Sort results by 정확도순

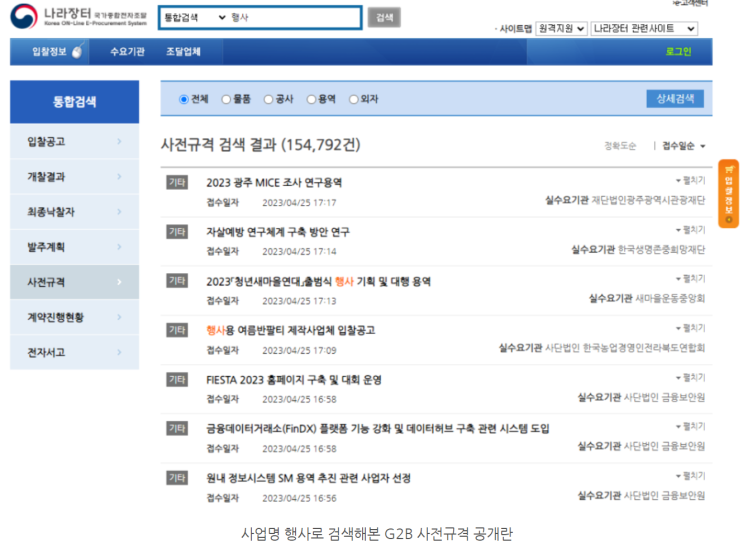[620, 146]
